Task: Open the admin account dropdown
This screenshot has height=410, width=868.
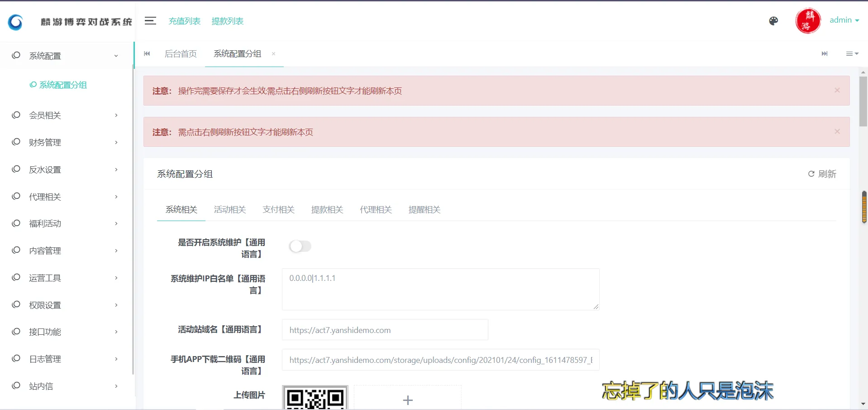Action: click(844, 20)
